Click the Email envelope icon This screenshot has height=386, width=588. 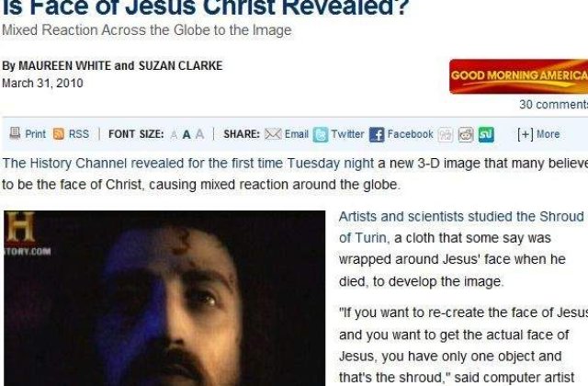click(273, 134)
